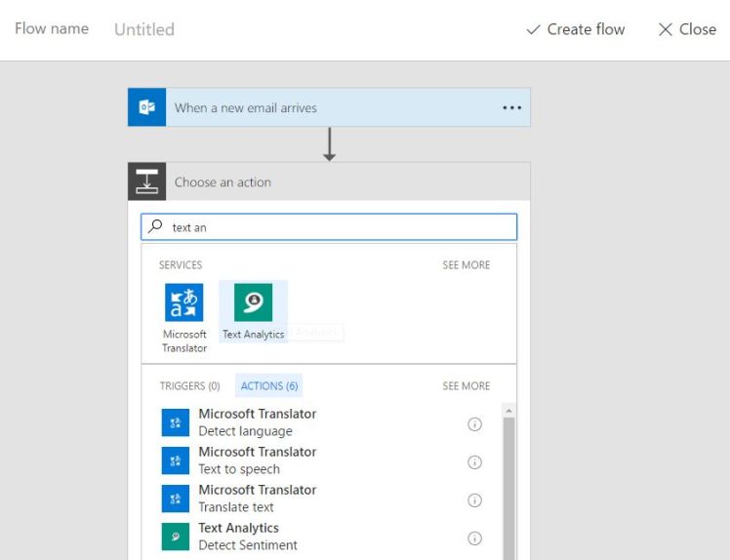Click the Outlook icon on the email trigger
The height and width of the screenshot is (560, 730).
(147, 107)
